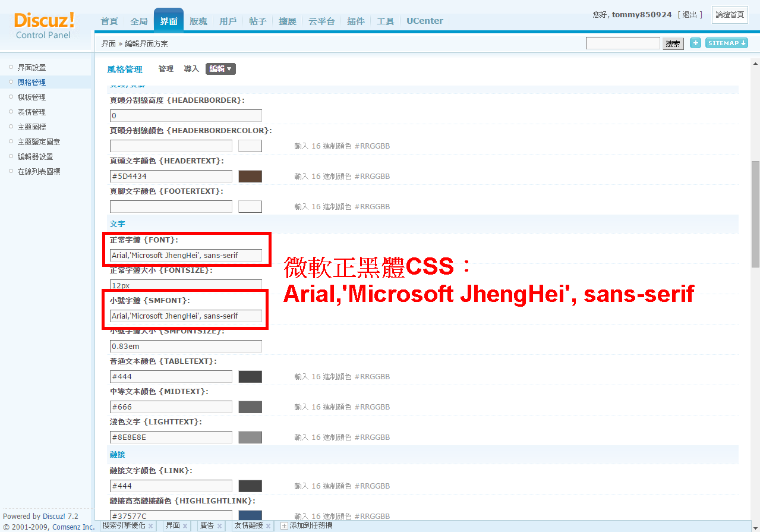
Task: Open the HEADERBORDERCOLOR color swatch
Action: point(250,146)
